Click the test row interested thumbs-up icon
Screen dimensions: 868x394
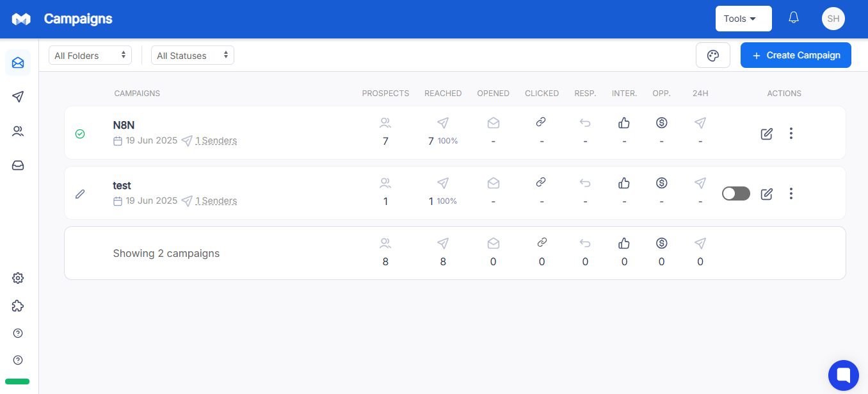[x=624, y=183]
